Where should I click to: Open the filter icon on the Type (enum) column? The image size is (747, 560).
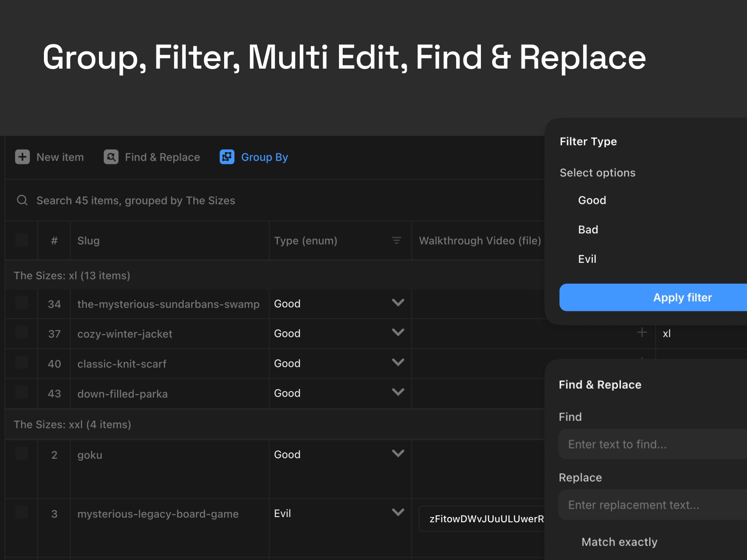(396, 241)
